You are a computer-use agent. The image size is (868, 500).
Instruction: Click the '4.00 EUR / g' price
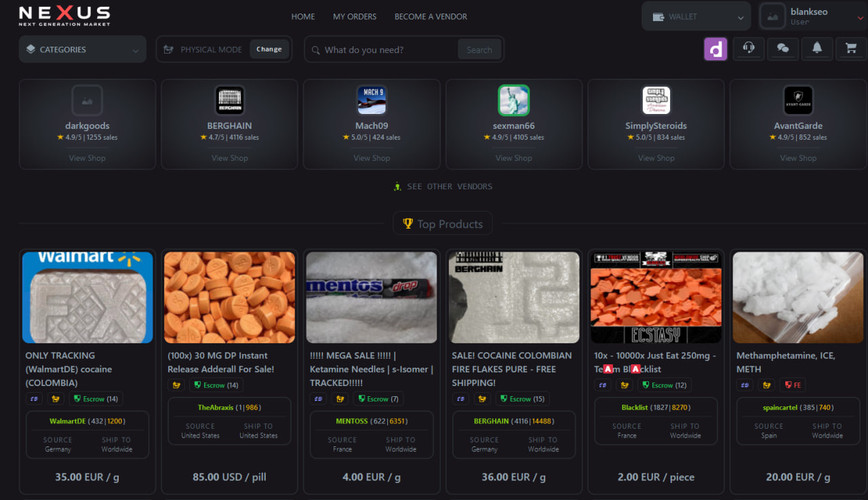(x=372, y=477)
